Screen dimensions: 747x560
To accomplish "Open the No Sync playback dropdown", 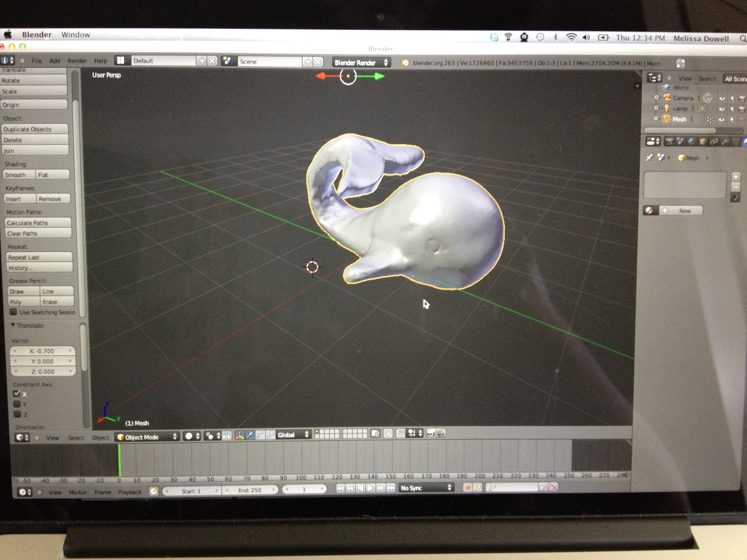I will [x=426, y=488].
